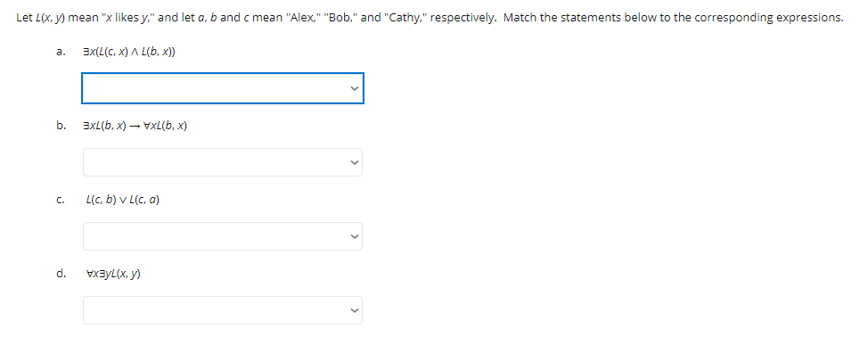
Task: Click the expression ∃x(L(c, x) ∧ L(b, x))
Action: (129, 52)
